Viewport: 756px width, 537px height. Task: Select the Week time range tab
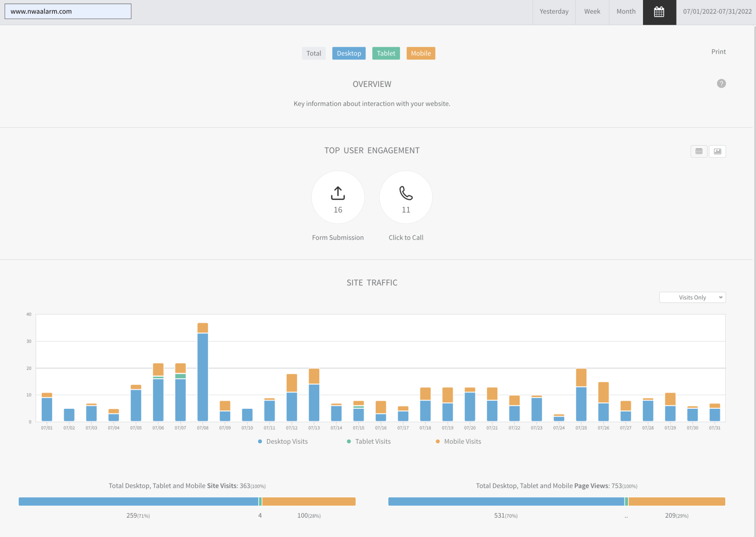[x=592, y=12]
